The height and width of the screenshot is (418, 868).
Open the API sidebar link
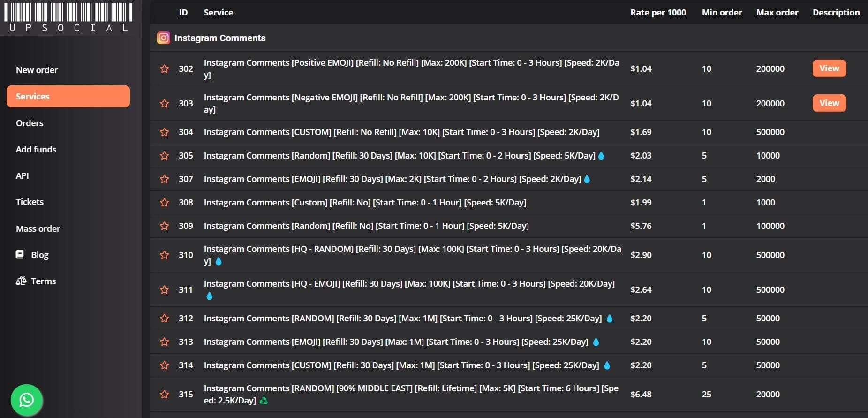point(23,175)
